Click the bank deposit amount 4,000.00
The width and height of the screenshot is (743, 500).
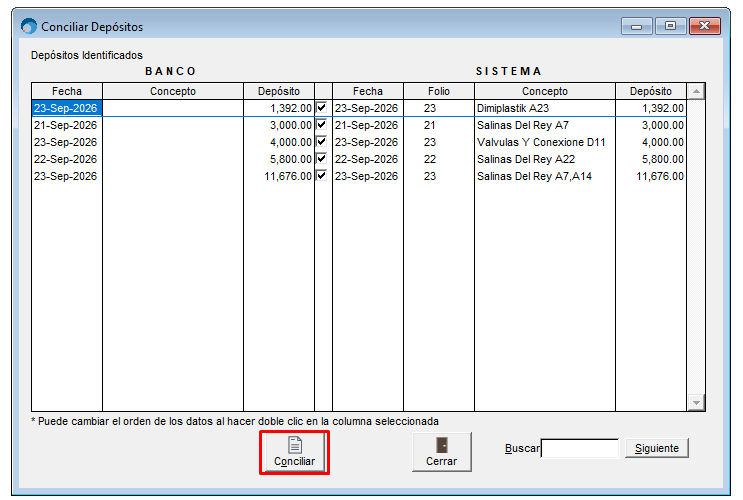[279, 142]
